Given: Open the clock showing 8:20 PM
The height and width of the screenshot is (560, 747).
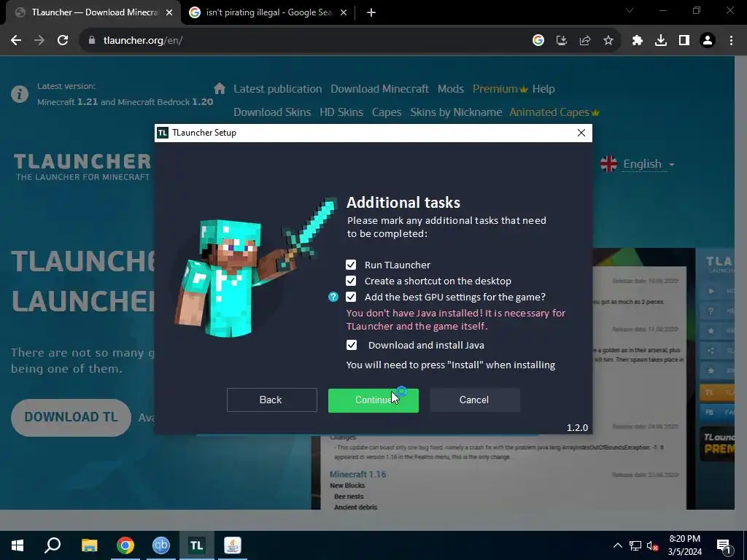Looking at the screenshot, I should coord(684,545).
